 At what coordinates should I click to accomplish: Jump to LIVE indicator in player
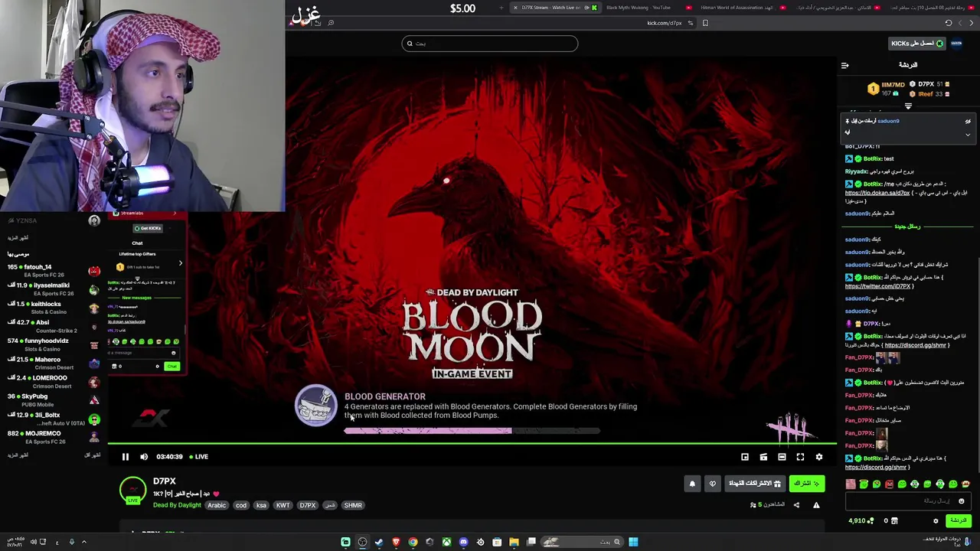(x=198, y=457)
